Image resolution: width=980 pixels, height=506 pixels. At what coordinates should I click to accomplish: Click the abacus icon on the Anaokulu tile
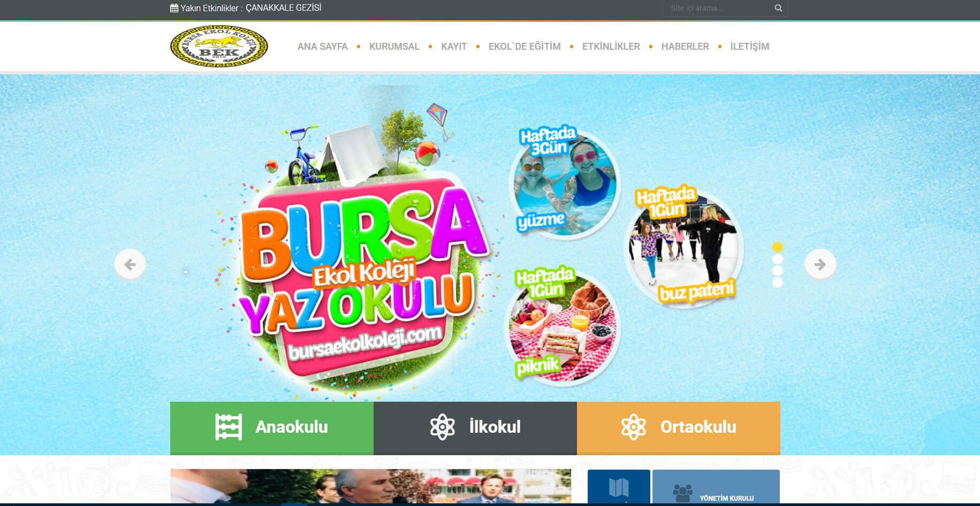coord(229,427)
